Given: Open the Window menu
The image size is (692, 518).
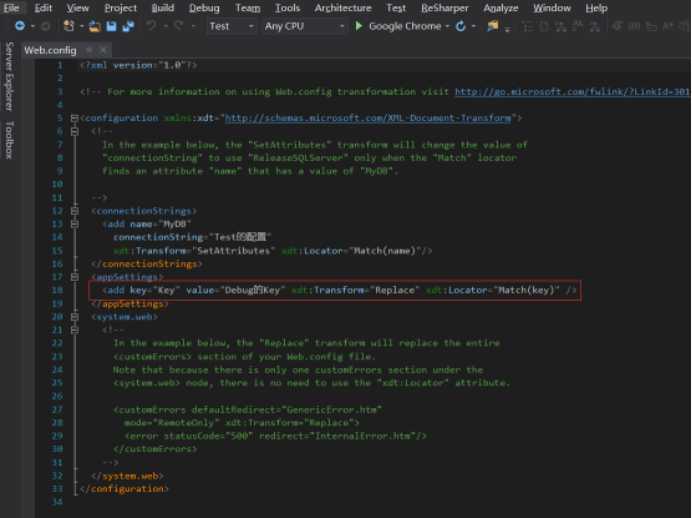Looking at the screenshot, I should click(x=552, y=8).
